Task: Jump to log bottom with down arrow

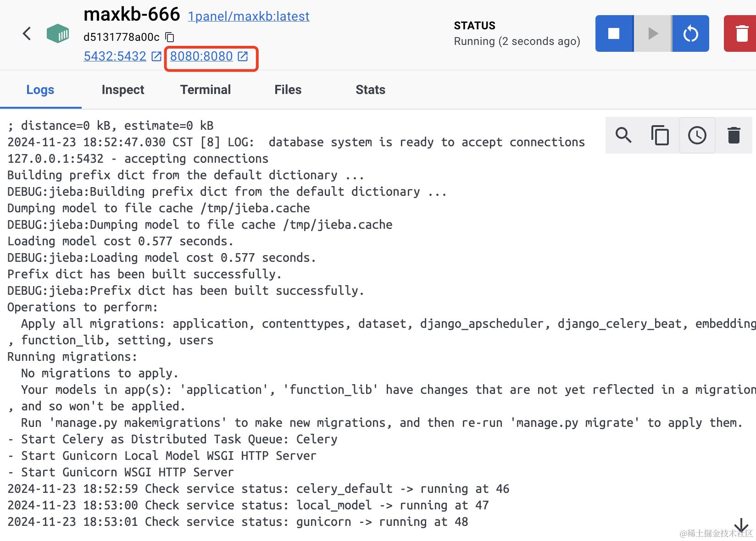Action: coord(741,526)
